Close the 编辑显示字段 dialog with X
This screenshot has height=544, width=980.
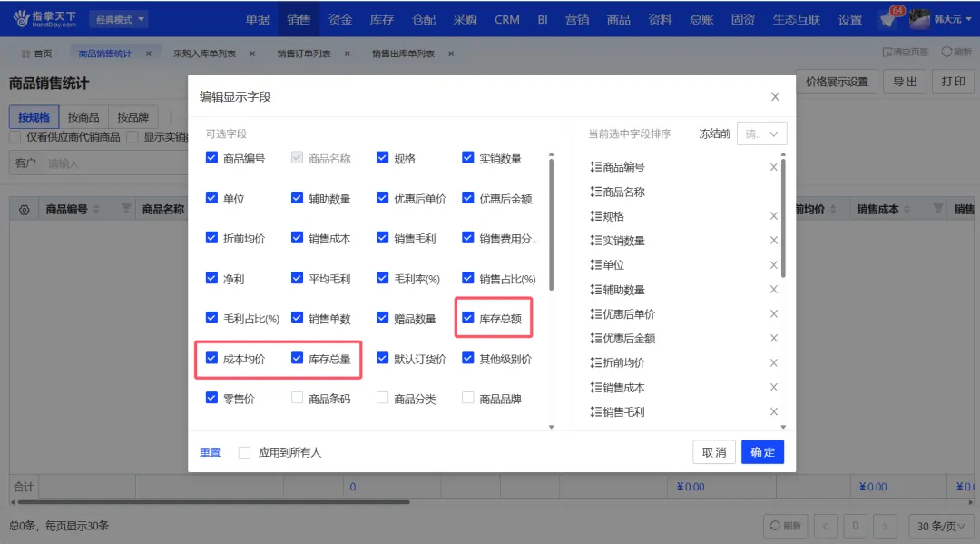click(775, 97)
